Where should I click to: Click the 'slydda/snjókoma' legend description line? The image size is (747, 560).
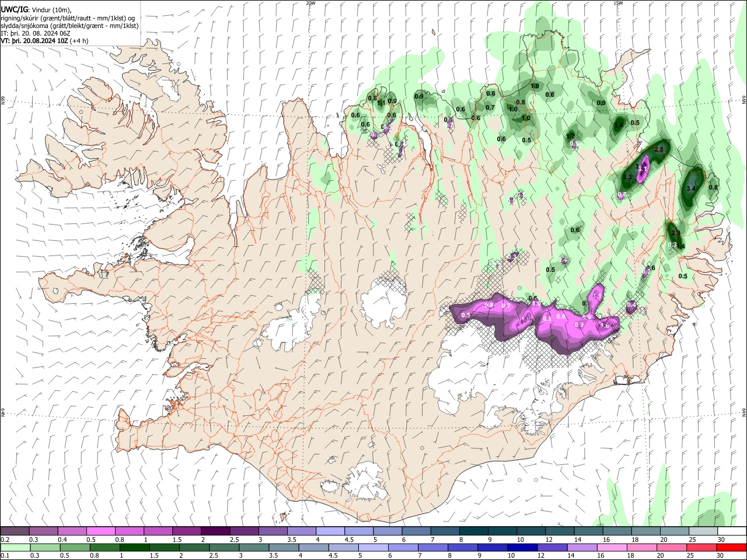[69, 26]
